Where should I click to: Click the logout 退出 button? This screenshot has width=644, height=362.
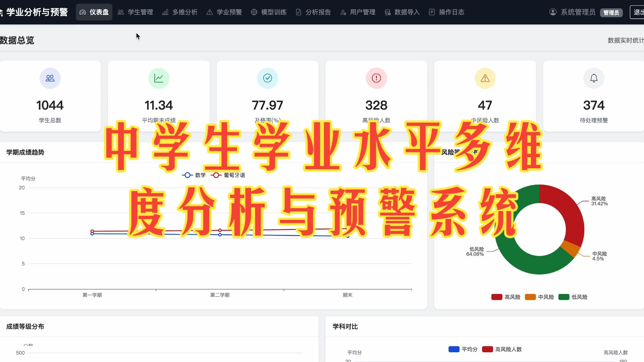pos(637,12)
